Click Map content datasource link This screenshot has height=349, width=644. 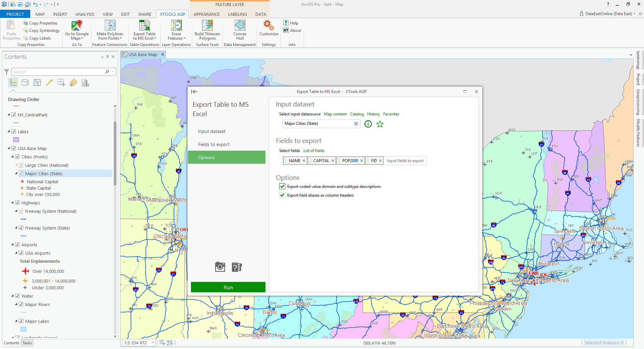coord(335,114)
